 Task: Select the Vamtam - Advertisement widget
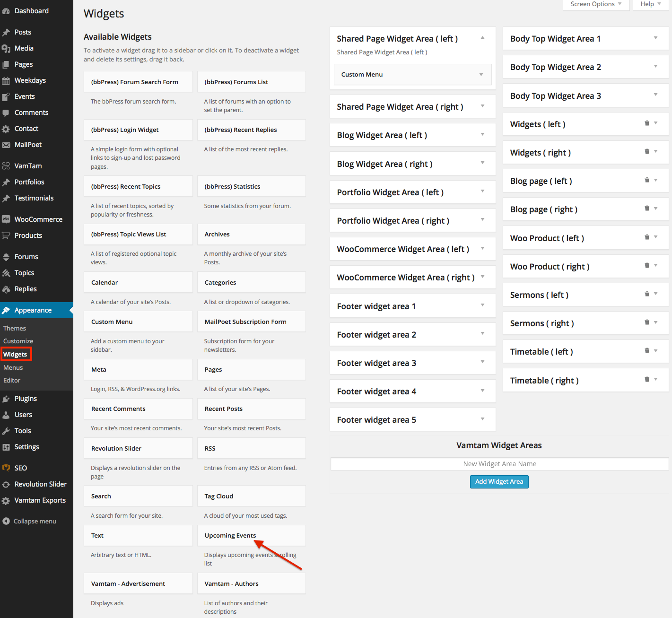point(139,584)
